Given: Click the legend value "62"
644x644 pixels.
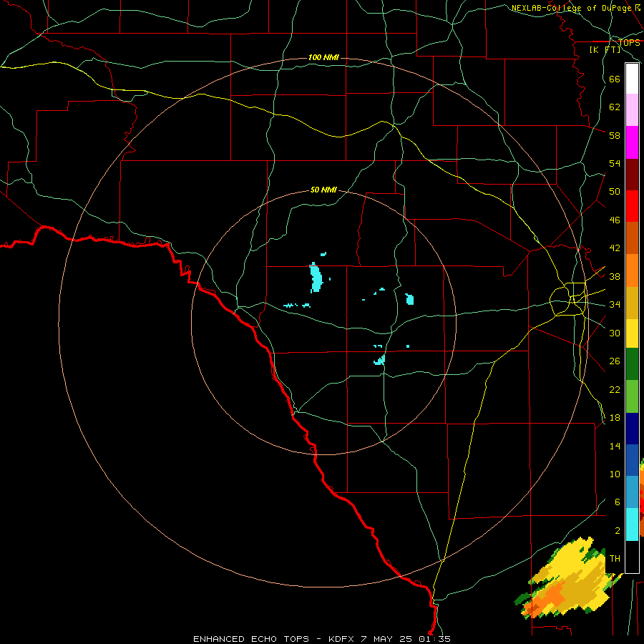Looking at the screenshot, I should coord(615,107).
